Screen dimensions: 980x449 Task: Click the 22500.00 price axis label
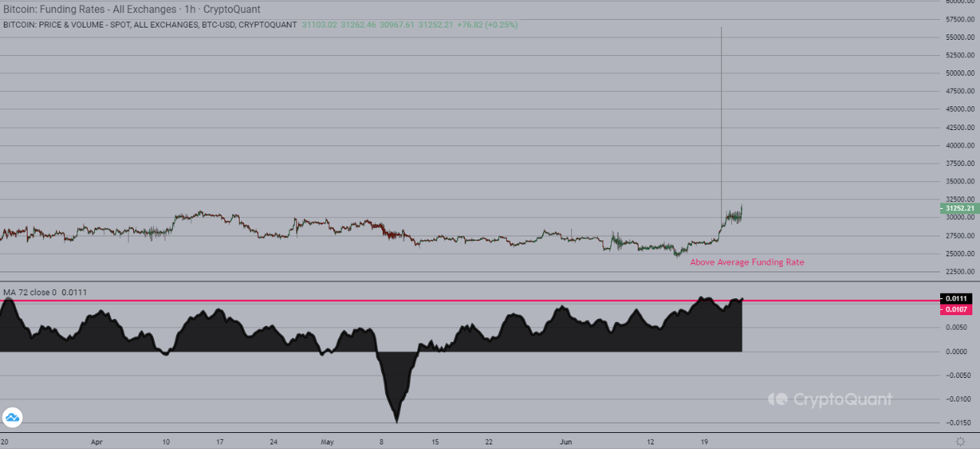[960, 272]
